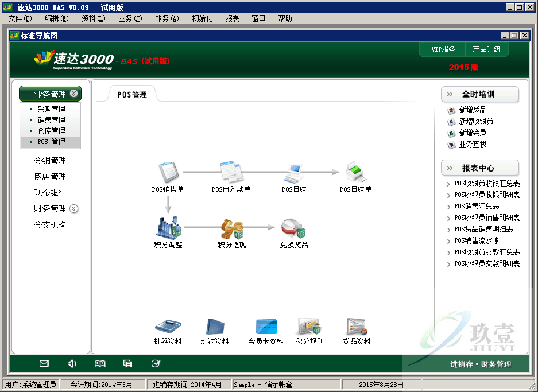The height and width of the screenshot is (392, 538).
Task: Open the 班次资料 icon
Action: 215,326
